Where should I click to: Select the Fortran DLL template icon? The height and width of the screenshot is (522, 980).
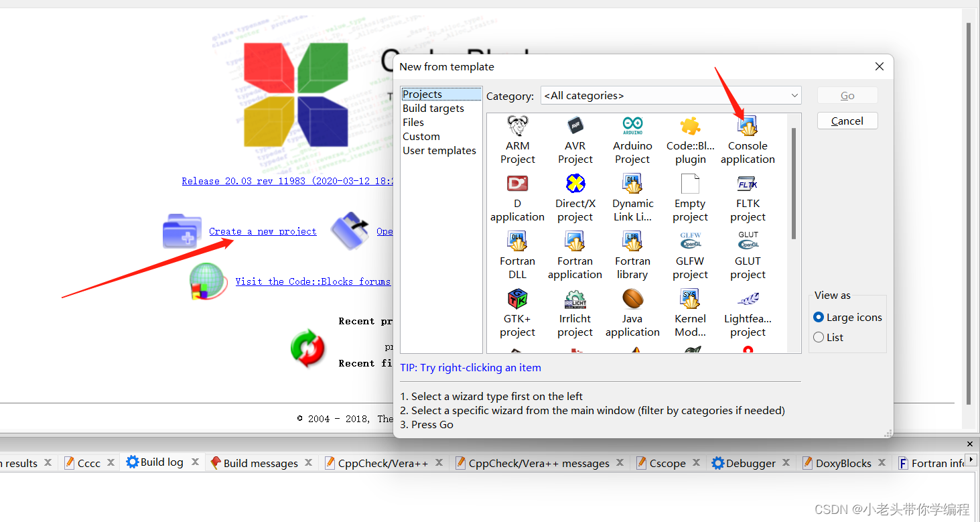(517, 241)
